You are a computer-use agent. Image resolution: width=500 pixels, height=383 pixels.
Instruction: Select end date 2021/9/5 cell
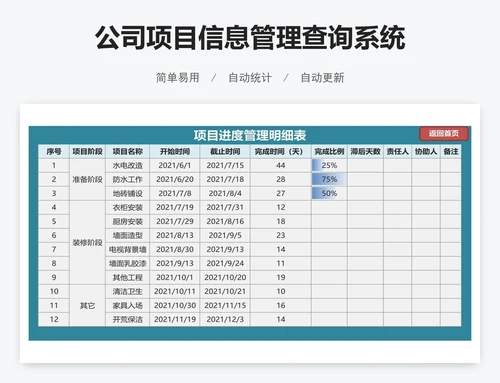tap(225, 235)
